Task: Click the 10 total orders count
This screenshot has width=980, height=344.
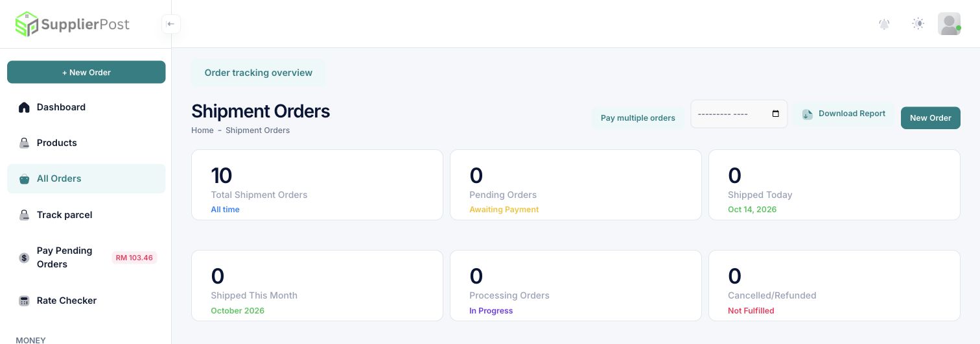Action: [221, 175]
